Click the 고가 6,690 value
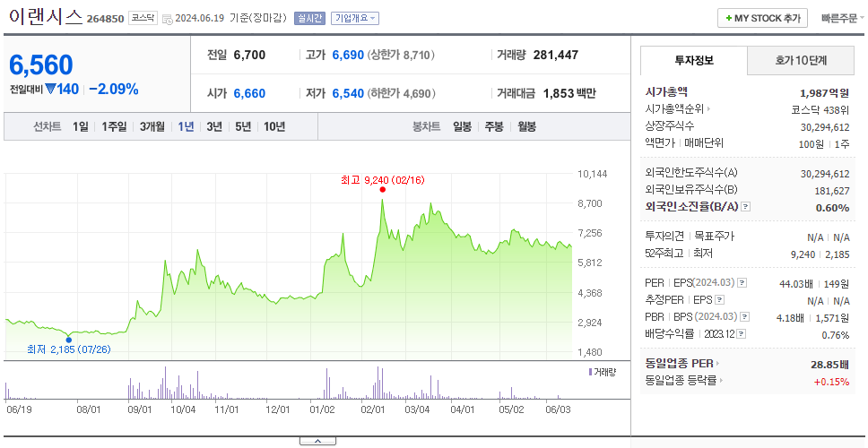 point(348,55)
